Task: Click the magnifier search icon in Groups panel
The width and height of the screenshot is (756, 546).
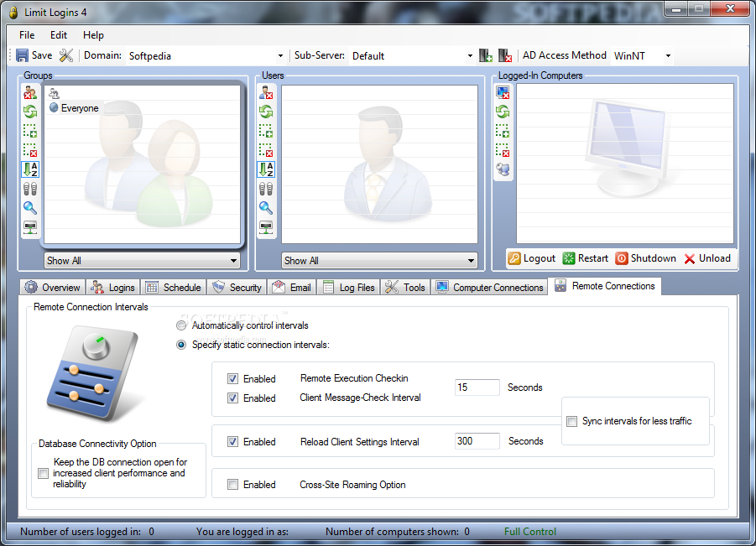Action: [30, 208]
